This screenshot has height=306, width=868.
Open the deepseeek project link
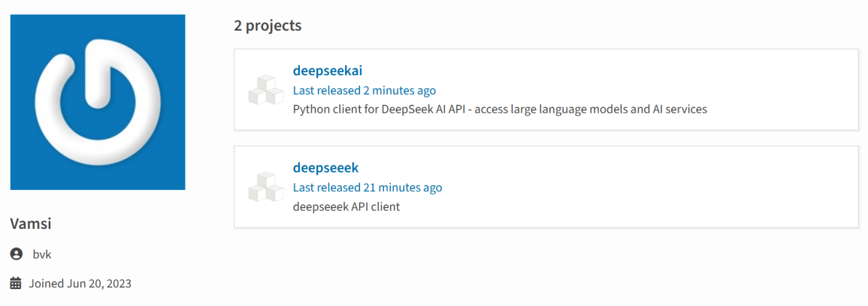326,167
